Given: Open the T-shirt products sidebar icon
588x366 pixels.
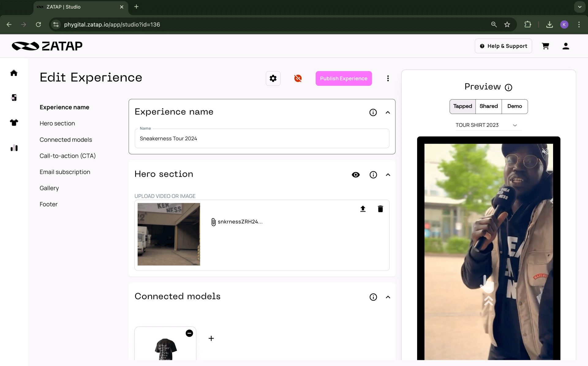Looking at the screenshot, I should tap(14, 123).
